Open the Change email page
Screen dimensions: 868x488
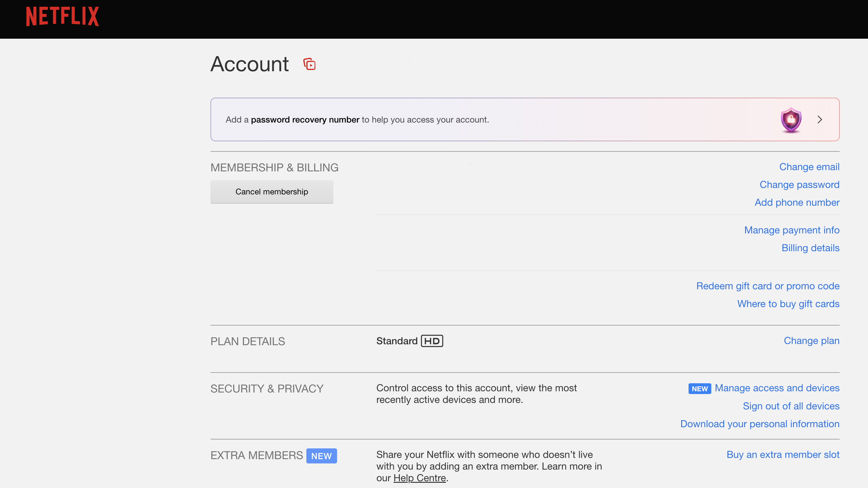(x=809, y=167)
